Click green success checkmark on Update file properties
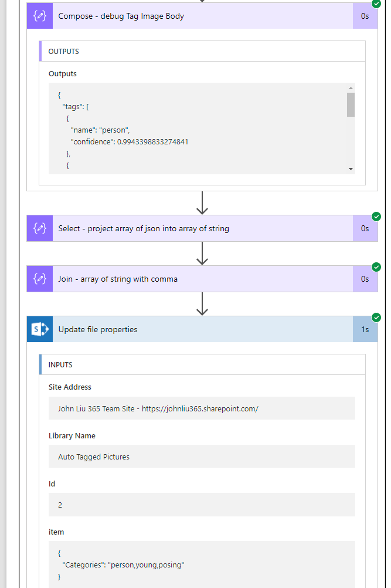Viewport: 391px width, 588px height. tap(376, 317)
